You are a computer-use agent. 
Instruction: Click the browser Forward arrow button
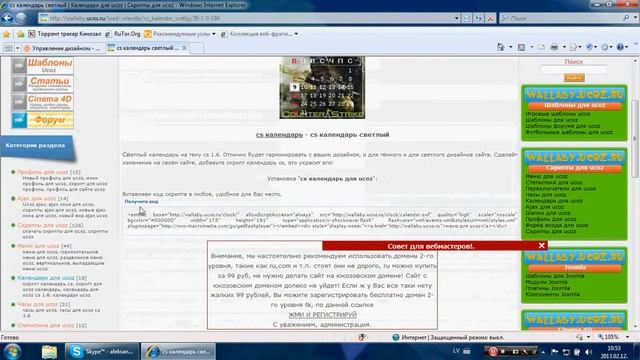click(21, 18)
